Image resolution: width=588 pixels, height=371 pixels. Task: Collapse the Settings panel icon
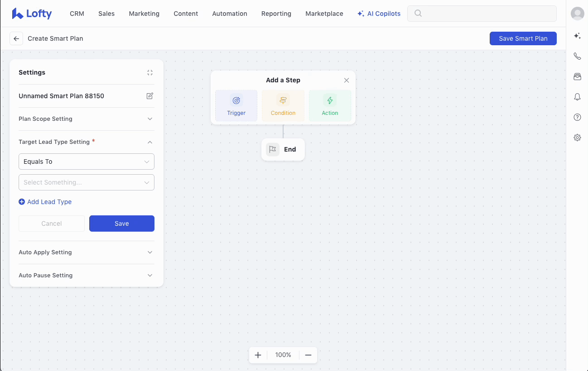tap(150, 72)
